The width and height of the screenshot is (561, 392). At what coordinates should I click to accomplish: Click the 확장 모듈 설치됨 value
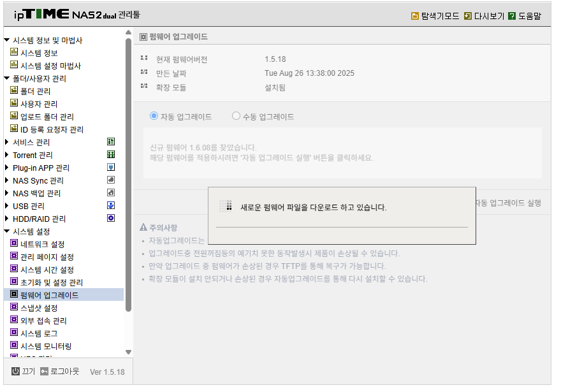tap(275, 87)
